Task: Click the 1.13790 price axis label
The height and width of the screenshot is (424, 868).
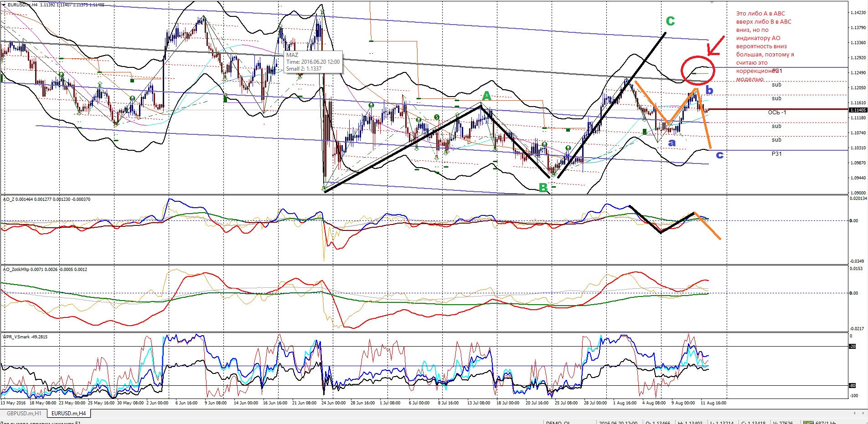Action: (858, 28)
